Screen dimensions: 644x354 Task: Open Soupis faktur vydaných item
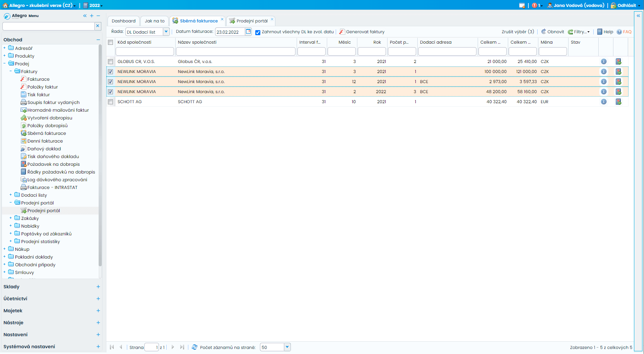click(50, 102)
